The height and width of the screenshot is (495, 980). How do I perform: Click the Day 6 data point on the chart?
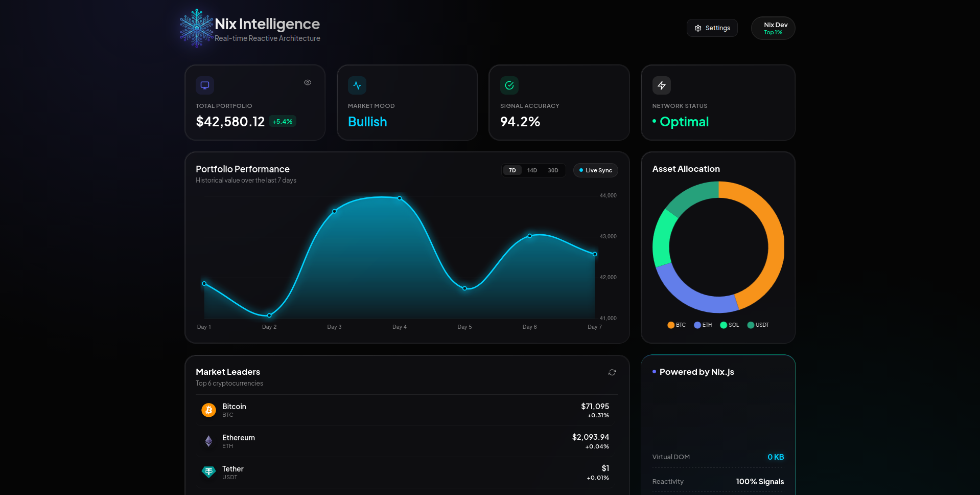coord(530,236)
